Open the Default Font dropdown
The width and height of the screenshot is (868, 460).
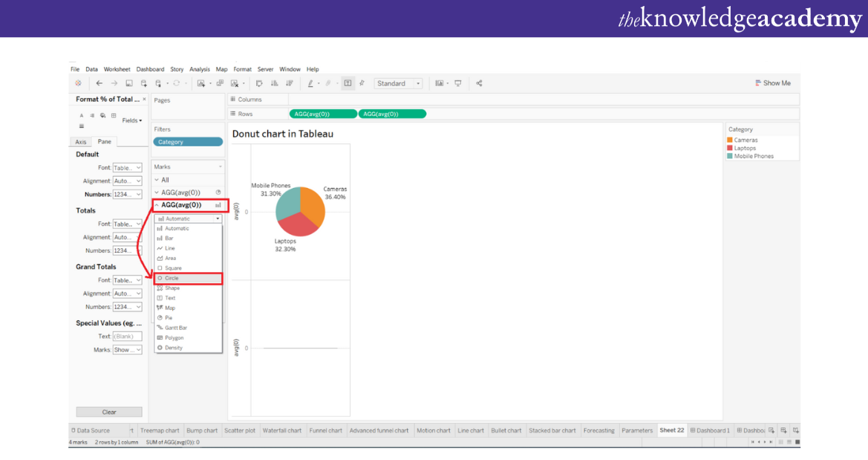click(127, 168)
